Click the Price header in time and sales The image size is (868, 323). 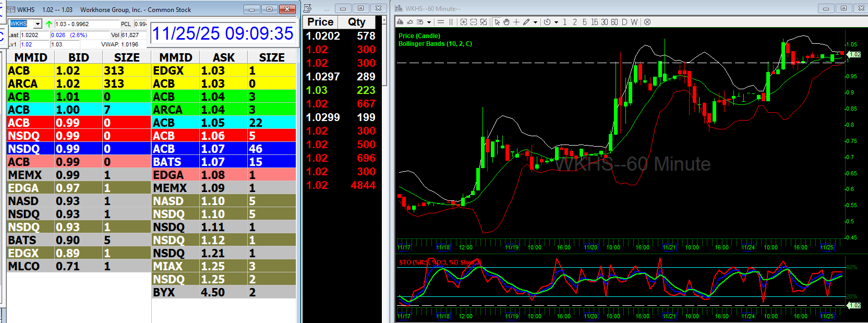320,22
